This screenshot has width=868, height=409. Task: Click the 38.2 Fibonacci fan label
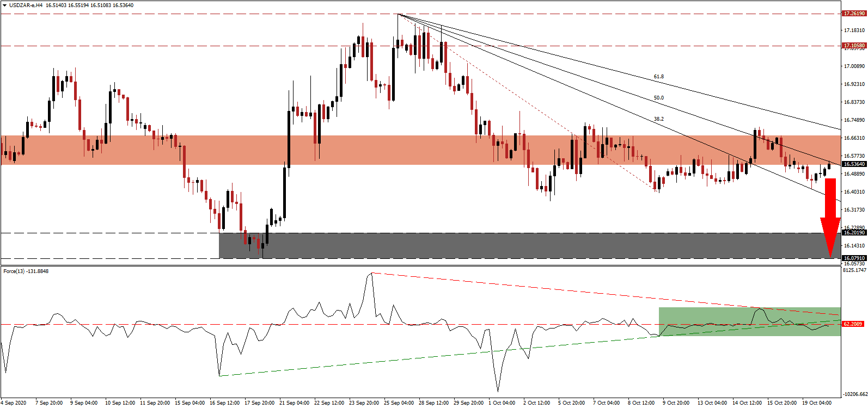tap(658, 119)
